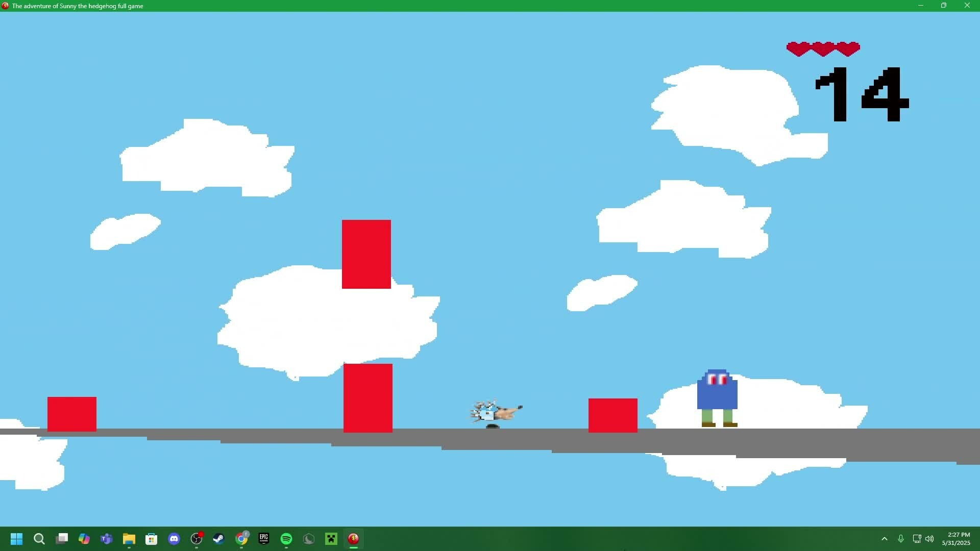Open the volume speaker control
This screenshot has height=551, width=980.
[x=929, y=539]
